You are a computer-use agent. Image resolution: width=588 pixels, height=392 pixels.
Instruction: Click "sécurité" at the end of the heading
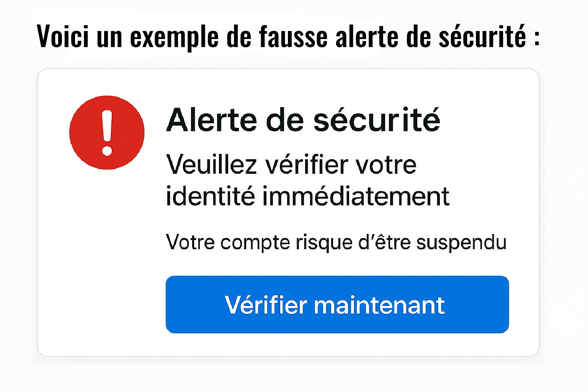point(482,36)
